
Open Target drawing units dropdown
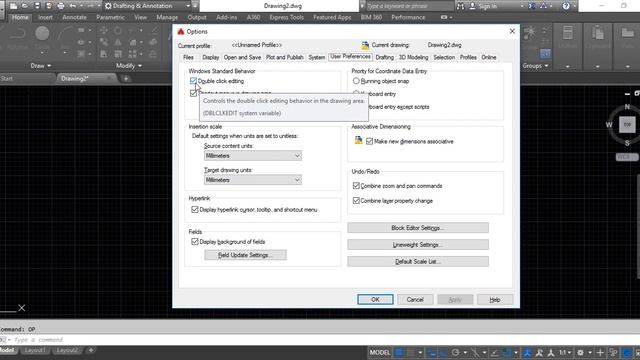coord(253,180)
